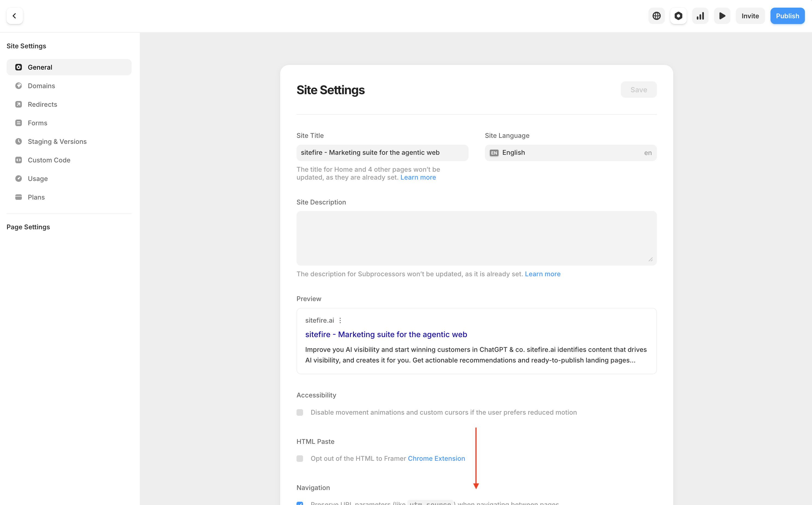
Task: Click the Custom Code icon
Action: click(19, 160)
